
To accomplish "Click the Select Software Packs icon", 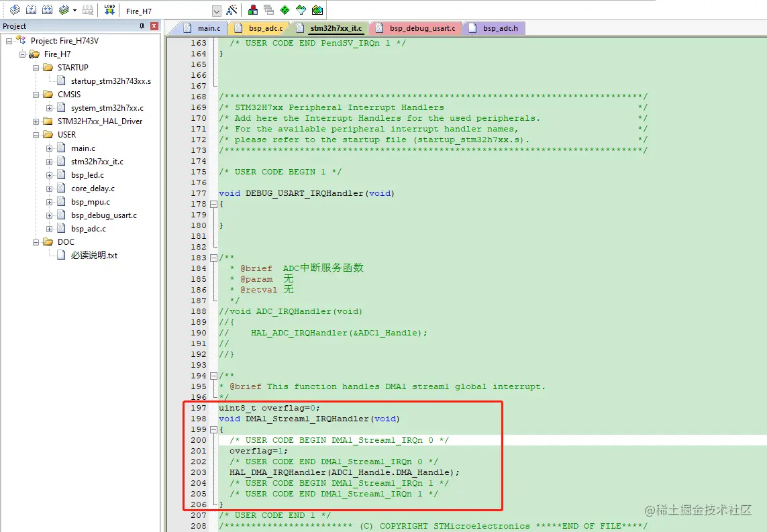I will (x=301, y=10).
